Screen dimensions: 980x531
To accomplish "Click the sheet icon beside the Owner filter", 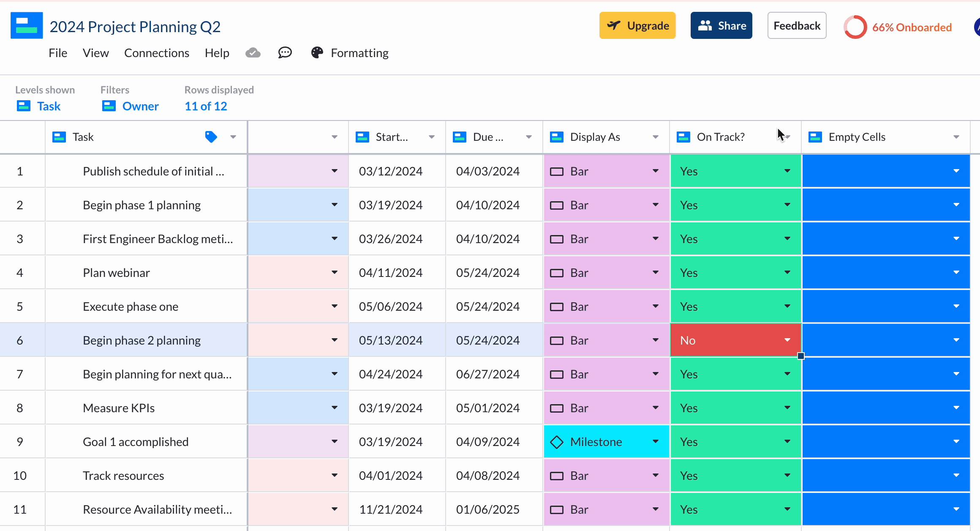I will (x=109, y=106).
